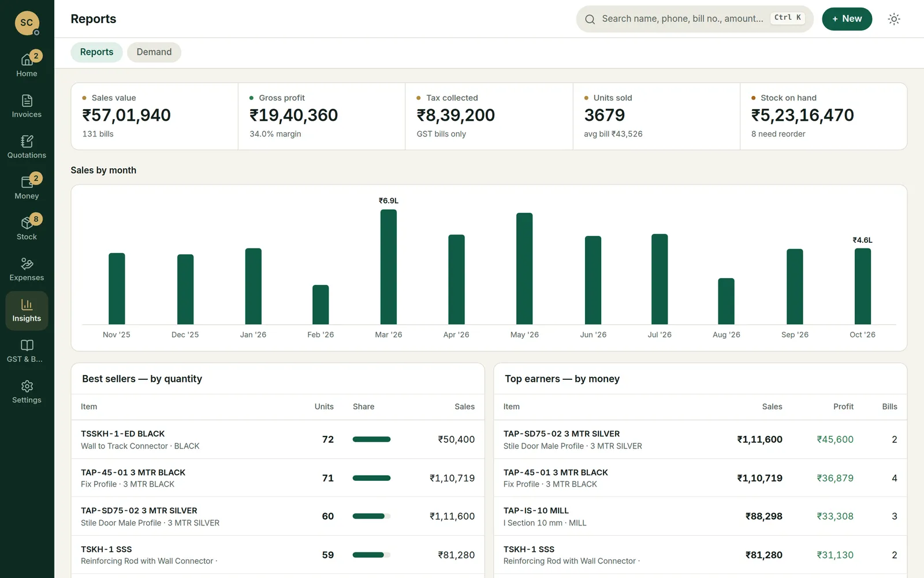Click the Feb '26 bar in chart
Image resolution: width=924 pixels, height=578 pixels.
pyautogui.click(x=321, y=305)
